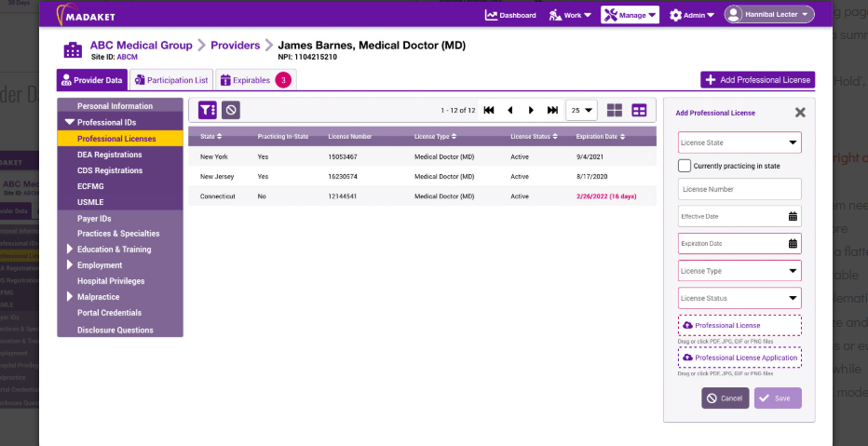Click the Cancel button
The image size is (868, 446).
(x=726, y=398)
